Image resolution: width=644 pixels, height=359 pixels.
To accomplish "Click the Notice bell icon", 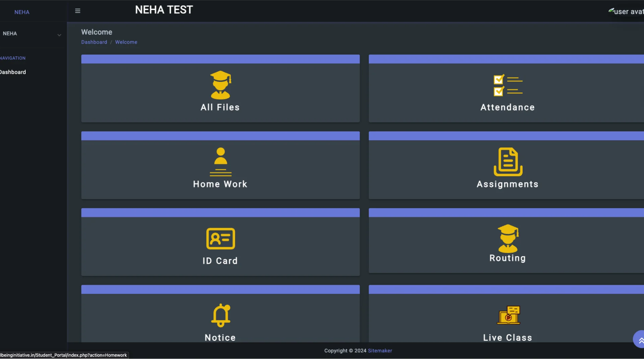I will pos(220,315).
